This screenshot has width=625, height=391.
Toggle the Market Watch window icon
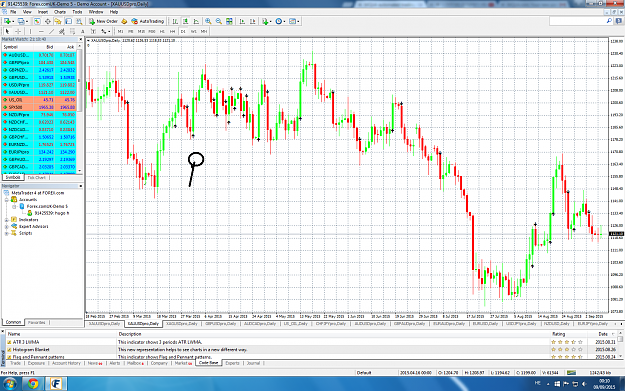[x=37, y=21]
